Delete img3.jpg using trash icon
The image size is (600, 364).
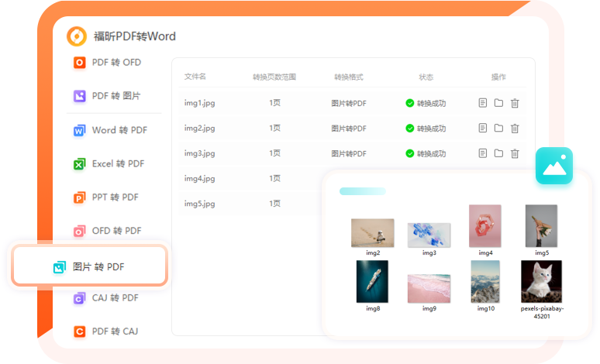click(515, 153)
